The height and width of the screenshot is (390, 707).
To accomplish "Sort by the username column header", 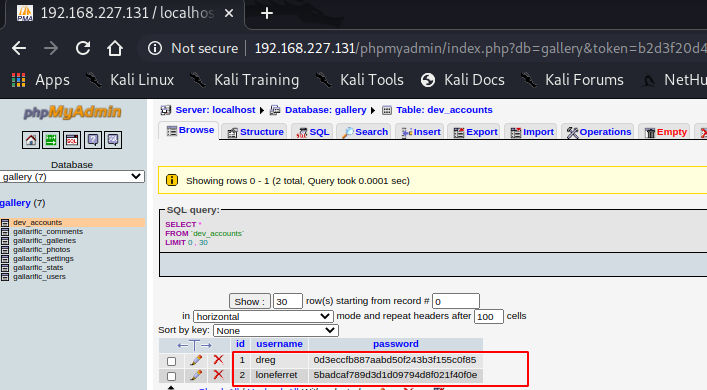I will pos(280,344).
